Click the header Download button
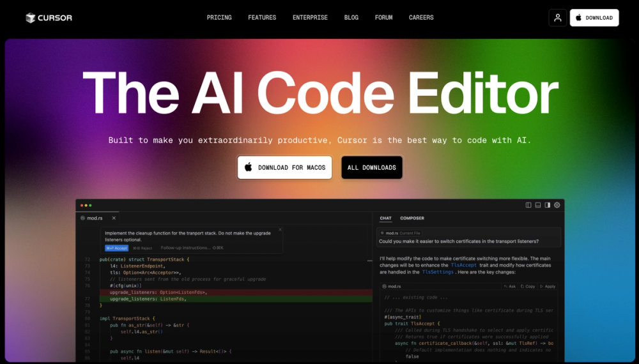This screenshot has height=364, width=639. (594, 18)
